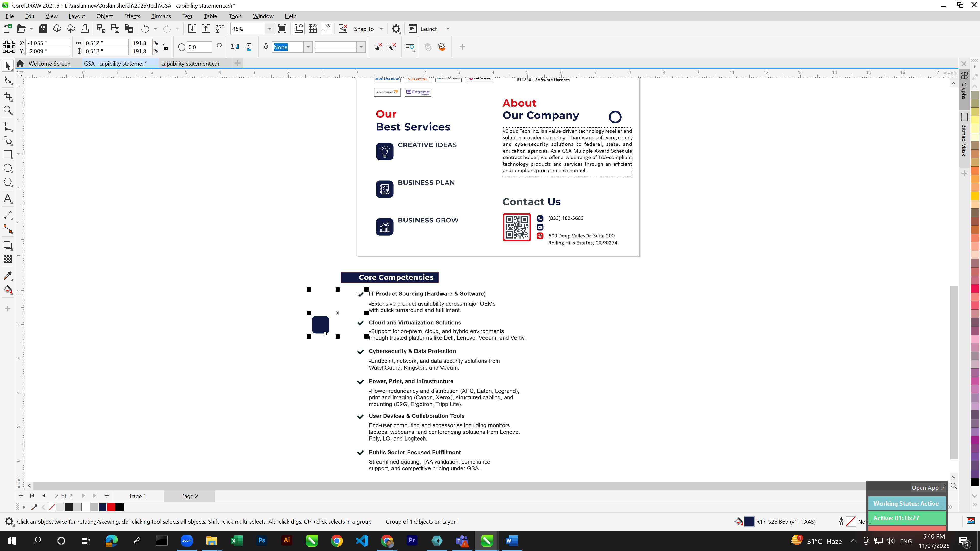
Task: Click the Save icon
Action: tap(43, 29)
